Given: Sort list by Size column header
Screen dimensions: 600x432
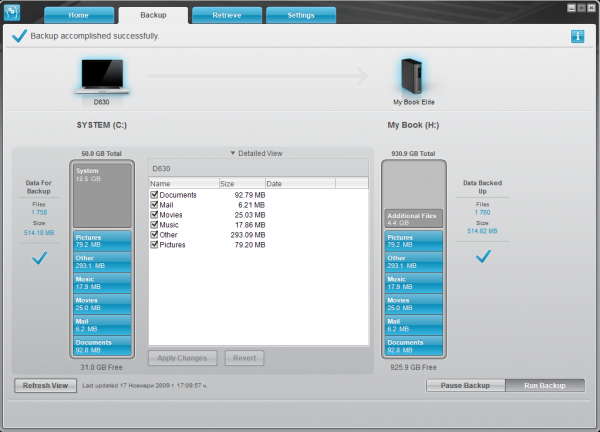Looking at the screenshot, I should pos(242,184).
